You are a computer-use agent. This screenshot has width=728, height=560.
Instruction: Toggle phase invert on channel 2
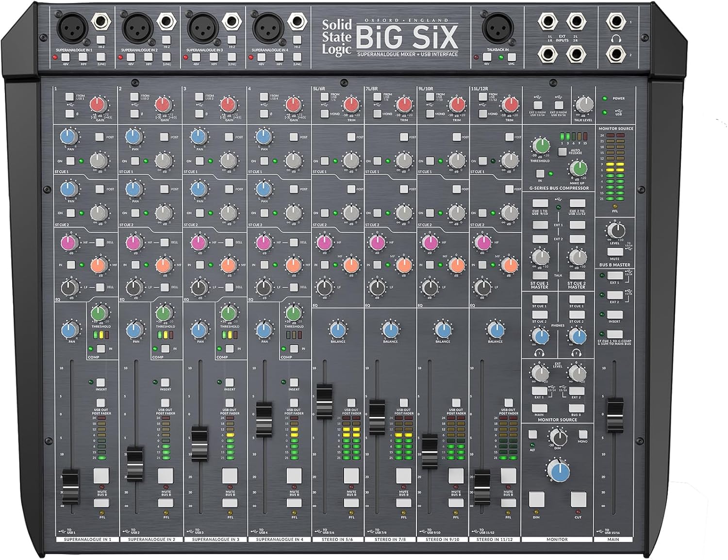134,113
